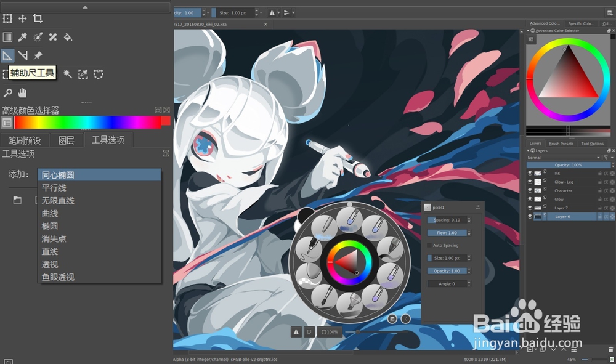Adjust the Flow 1.00 slider
The image size is (616, 364).
447,233
